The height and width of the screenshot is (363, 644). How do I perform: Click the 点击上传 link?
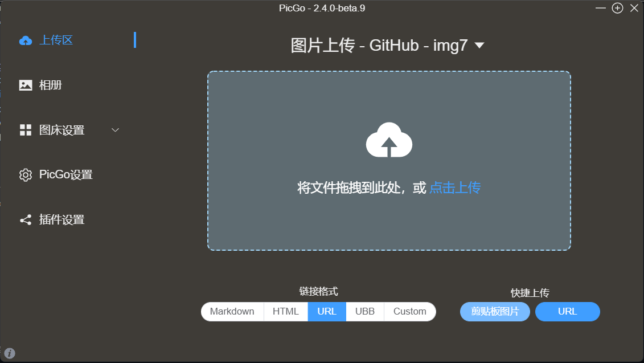pyautogui.click(x=455, y=188)
